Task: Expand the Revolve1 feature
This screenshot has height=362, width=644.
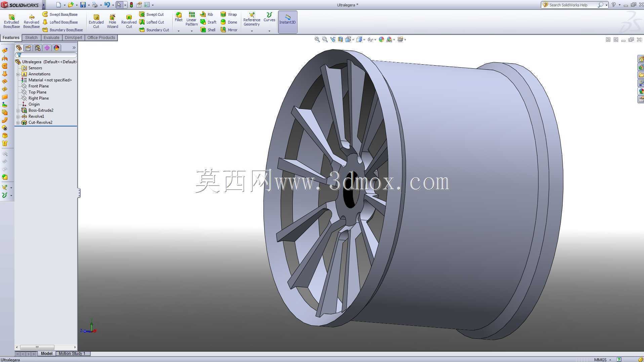Action: pos(18,117)
